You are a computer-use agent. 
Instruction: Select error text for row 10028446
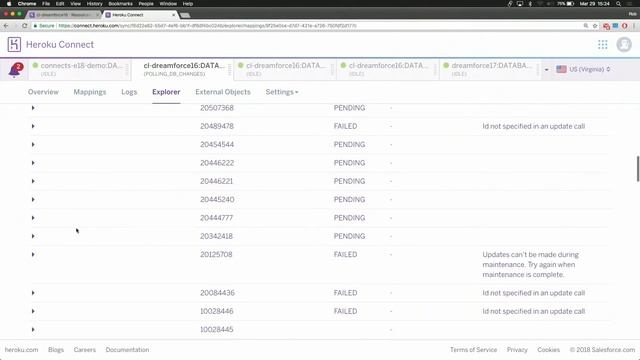click(x=533, y=311)
